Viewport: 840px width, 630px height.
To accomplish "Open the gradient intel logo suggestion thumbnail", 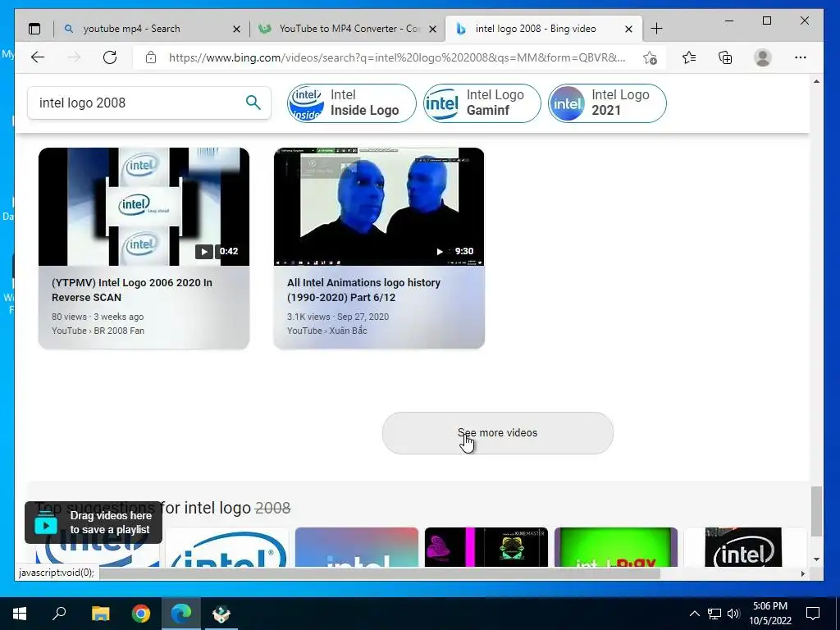I will coord(357,547).
